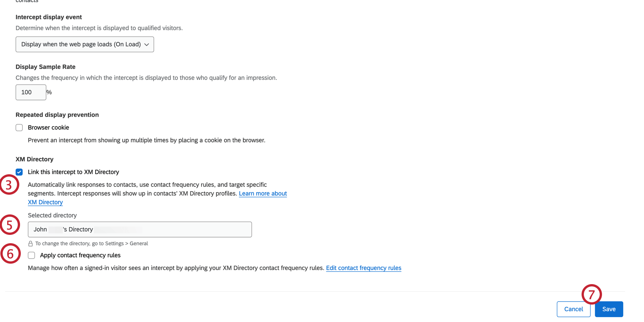Click the red step 7 marker
Image resolution: width=644 pixels, height=322 pixels.
tap(591, 294)
